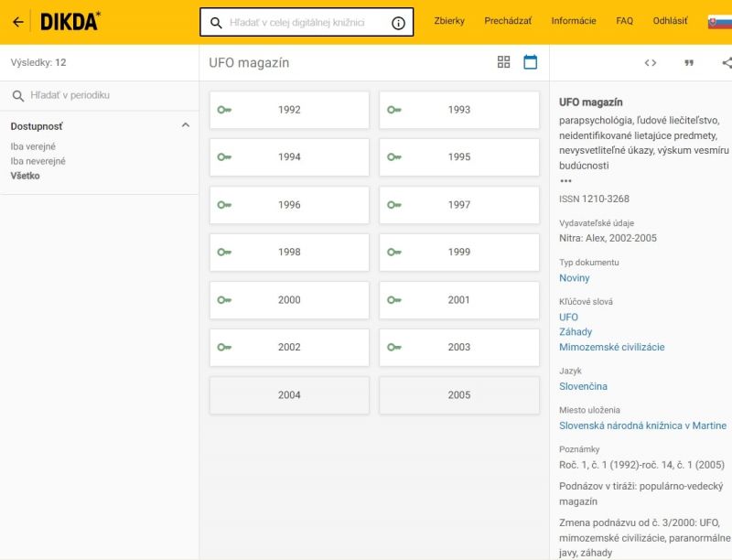This screenshot has width=732, height=560.
Task: Open the Slovenská národná knižnica v Martine link
Action: [642, 425]
